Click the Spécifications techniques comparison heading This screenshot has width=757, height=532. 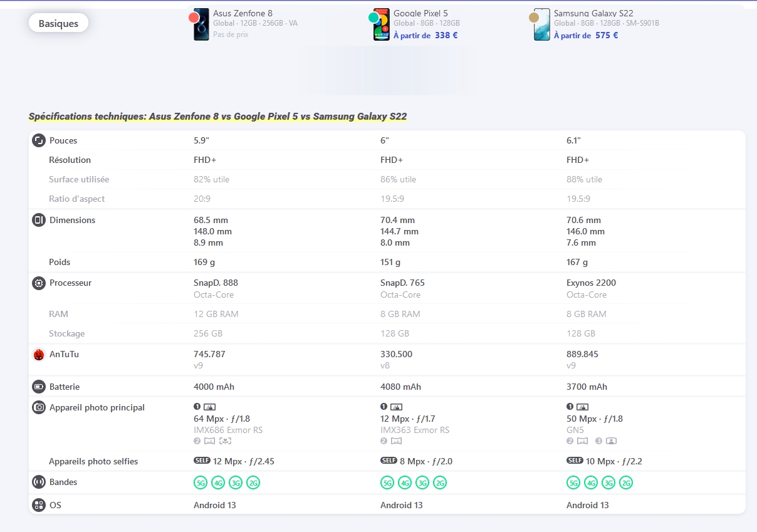point(217,117)
